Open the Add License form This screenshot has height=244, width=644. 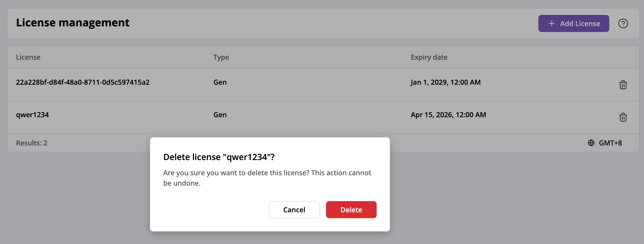click(574, 23)
